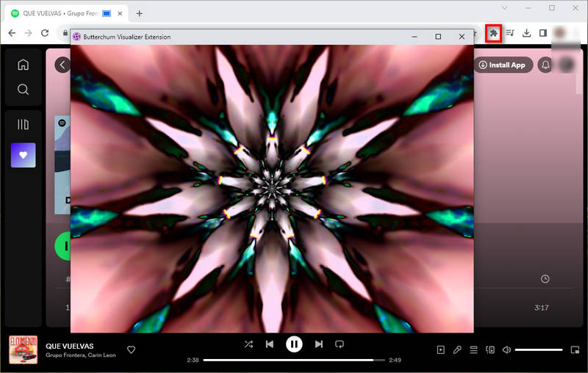Open Spotify notifications bell
The height and width of the screenshot is (373, 588).
point(545,65)
